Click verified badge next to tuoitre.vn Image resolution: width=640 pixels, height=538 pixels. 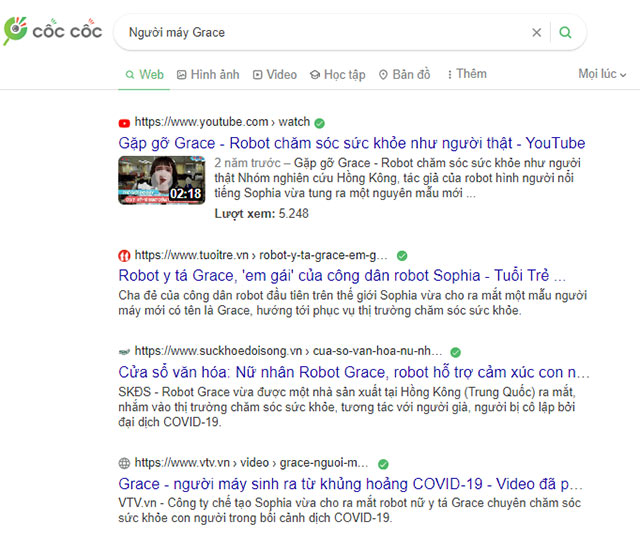click(402, 256)
